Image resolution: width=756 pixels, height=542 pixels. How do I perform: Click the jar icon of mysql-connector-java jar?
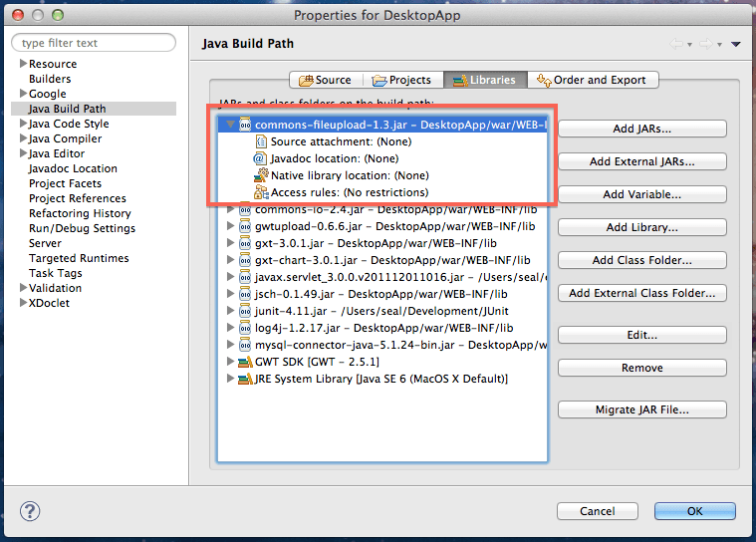245,345
